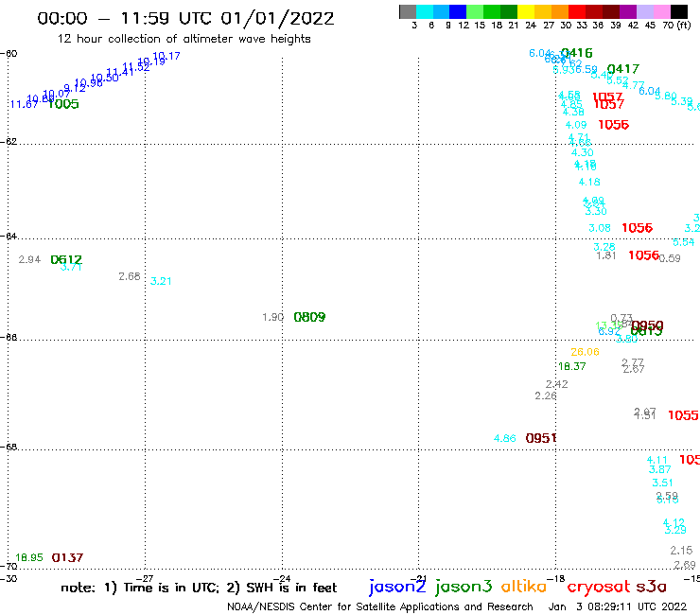The height and width of the screenshot is (615, 700).
Task: Click the amber wave value "26.06"
Action: (x=585, y=352)
